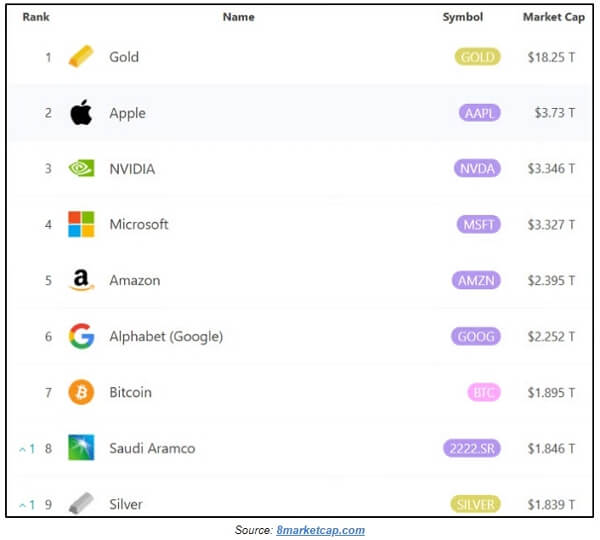
Task: Click the Microsoft four-color logo
Action: click(x=81, y=224)
